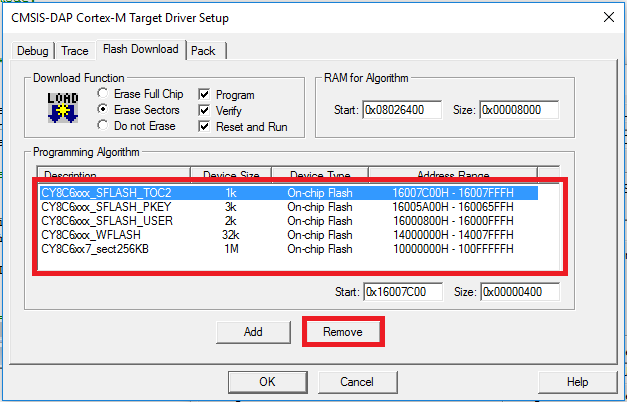
Task: Uncheck the Verify checkbox
Action: pos(204,110)
